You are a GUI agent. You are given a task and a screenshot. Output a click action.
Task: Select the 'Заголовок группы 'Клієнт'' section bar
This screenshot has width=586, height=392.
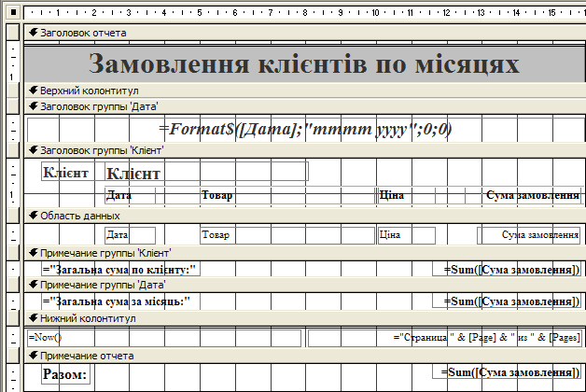coord(305,150)
